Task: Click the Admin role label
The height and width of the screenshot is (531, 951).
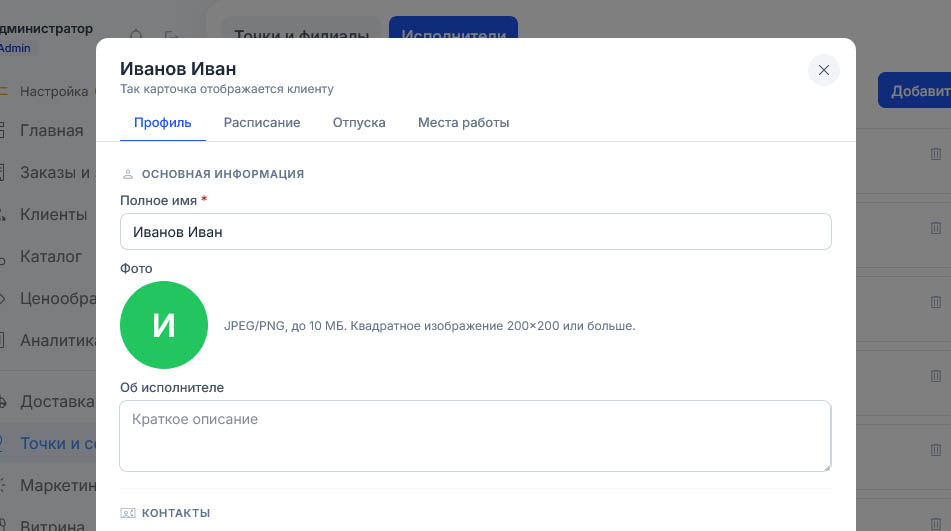Action: tap(15, 48)
